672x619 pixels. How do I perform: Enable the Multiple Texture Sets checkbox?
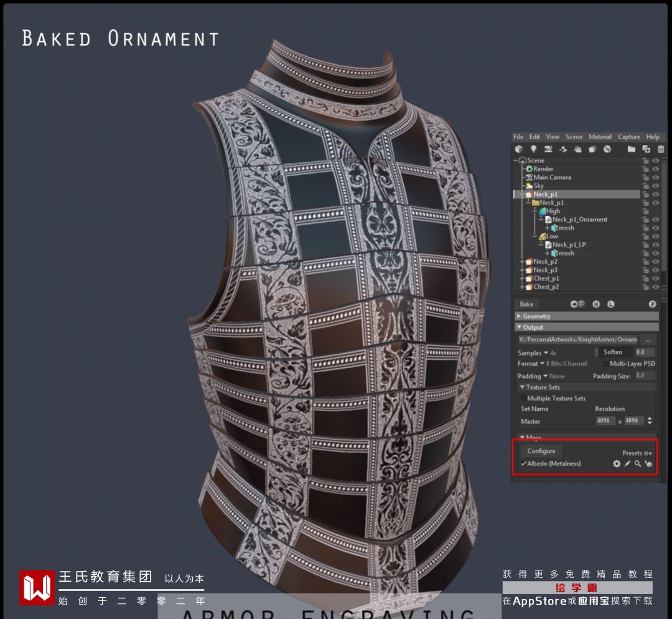[x=523, y=398]
